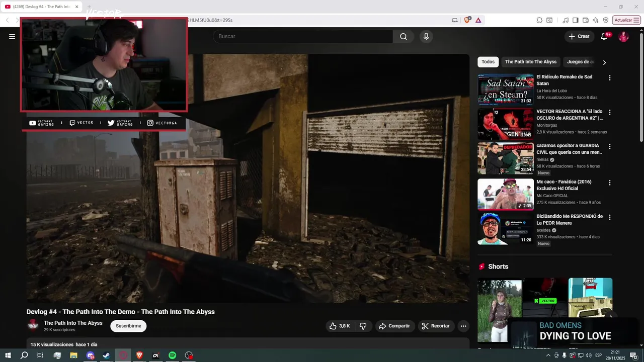
Task: Open options for cazamos opositor video
Action: pos(609,147)
